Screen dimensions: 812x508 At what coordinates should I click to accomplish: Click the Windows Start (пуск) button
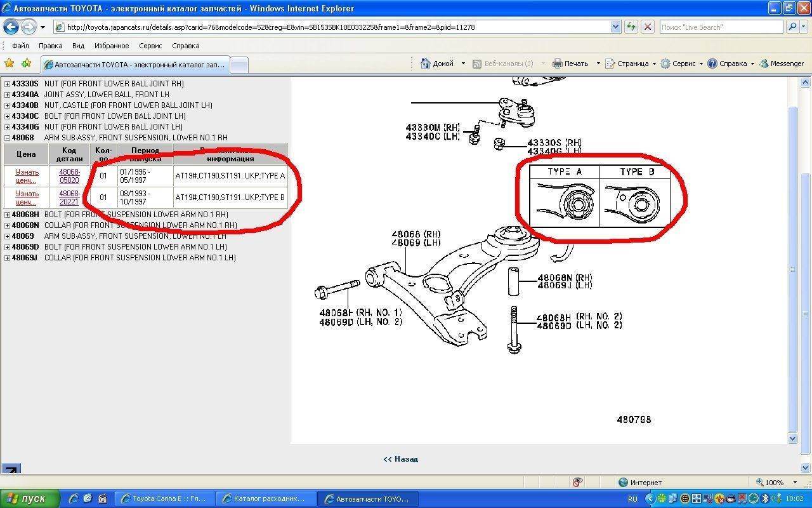30,498
